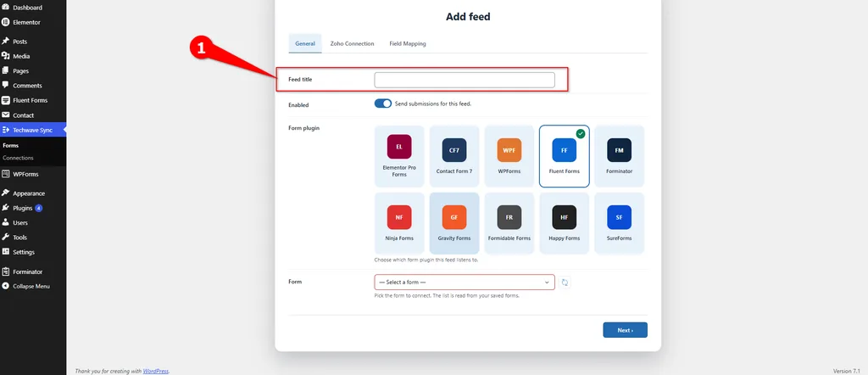This screenshot has height=375, width=868.
Task: Pick the Formidable Forms plugin tile
Action: click(x=509, y=223)
